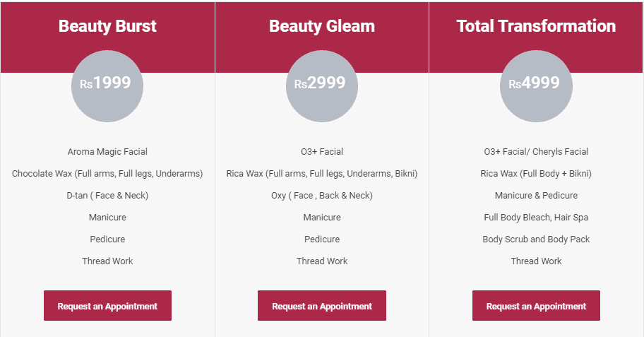
Task: Click the Beauty Gleam package heading
Action: 322,26
